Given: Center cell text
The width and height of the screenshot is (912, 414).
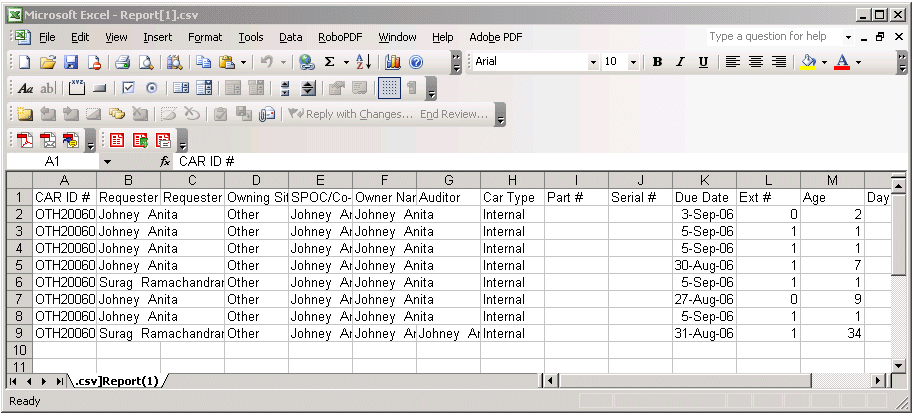Looking at the screenshot, I should [756, 62].
